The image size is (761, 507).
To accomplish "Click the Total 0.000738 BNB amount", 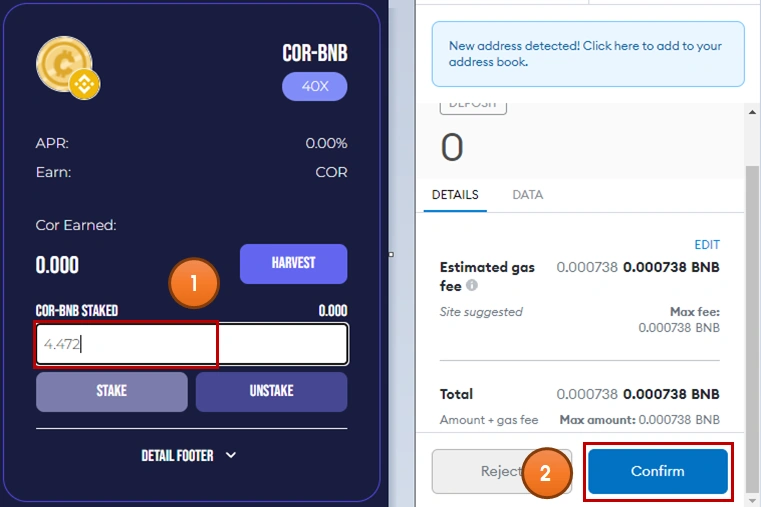I will tap(671, 394).
